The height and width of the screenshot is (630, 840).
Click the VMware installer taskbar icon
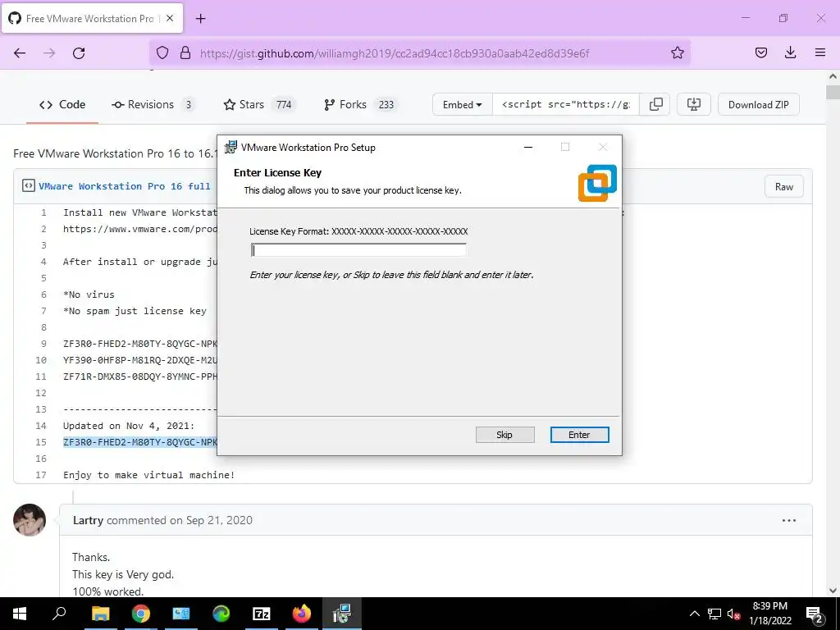[342, 614]
